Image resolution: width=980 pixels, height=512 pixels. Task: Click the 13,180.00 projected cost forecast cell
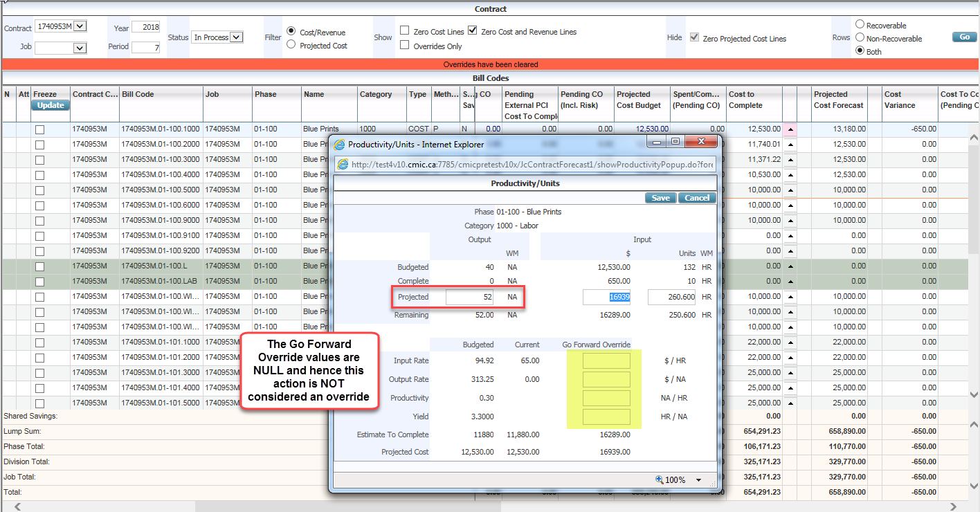click(839, 129)
